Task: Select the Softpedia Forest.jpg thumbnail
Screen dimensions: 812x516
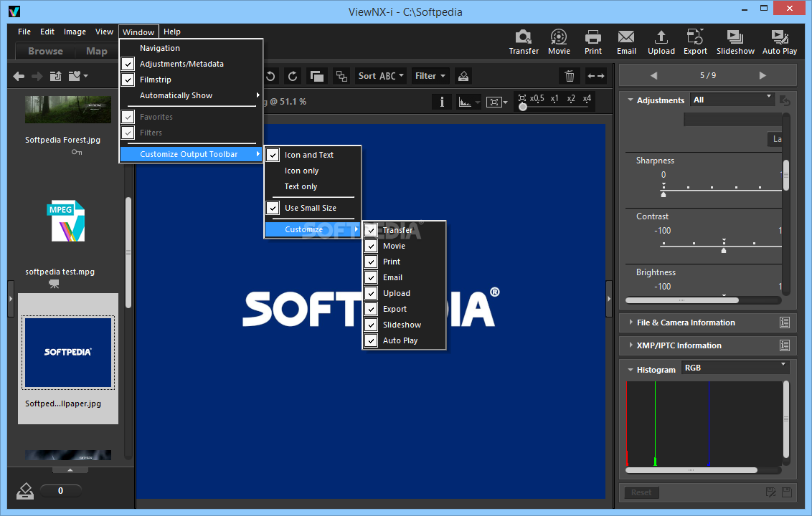Action: pos(68,110)
